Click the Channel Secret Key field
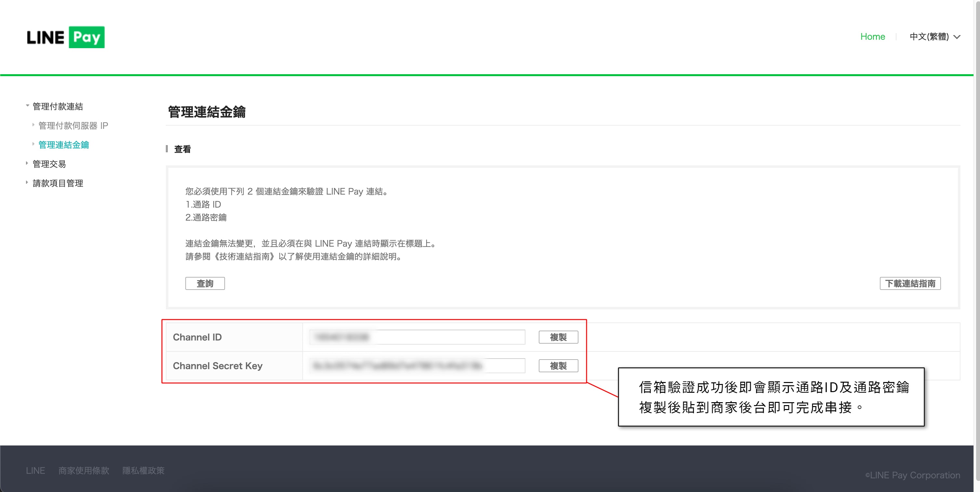Screen dimensions: 980x492 click(417, 365)
